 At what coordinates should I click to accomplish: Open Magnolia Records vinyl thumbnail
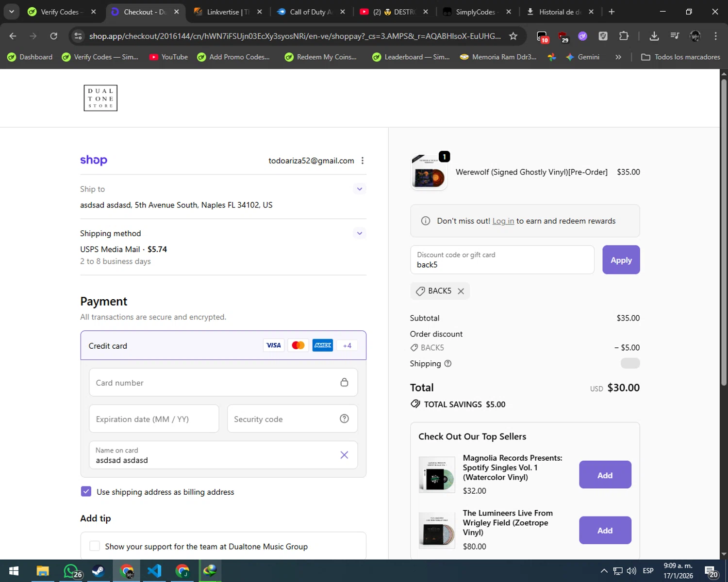(x=437, y=475)
